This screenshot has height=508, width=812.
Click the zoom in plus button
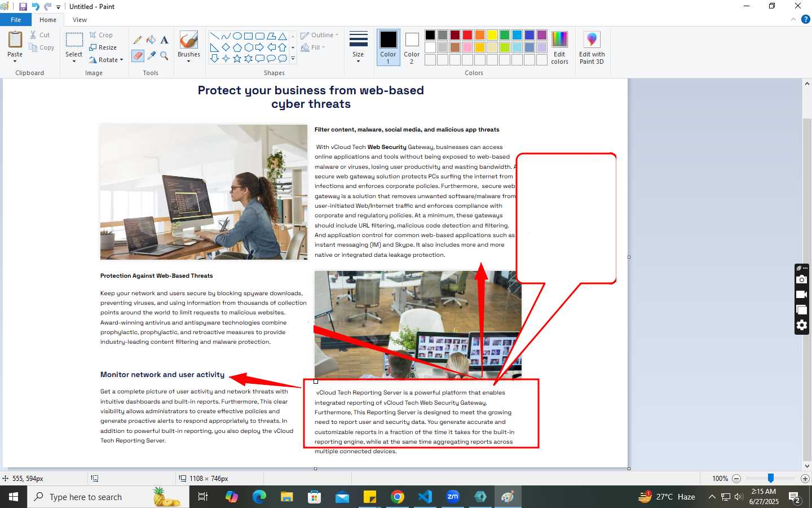pos(805,479)
